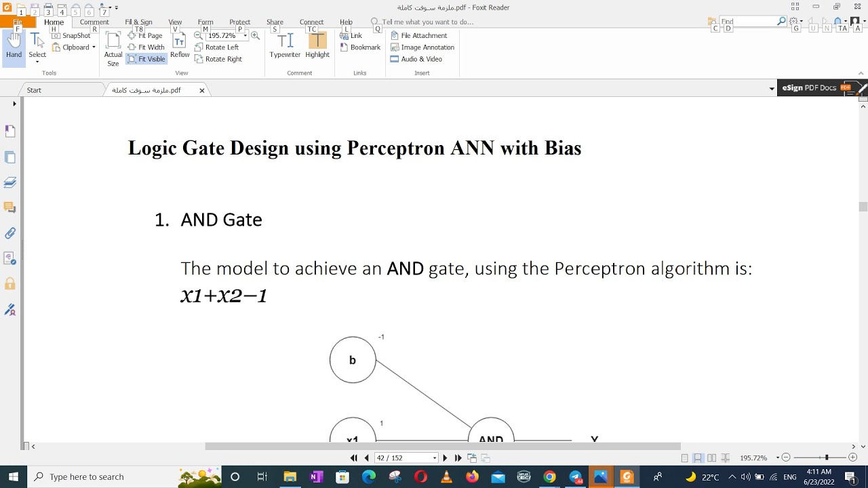Click the Tell me what you want box
The height and width of the screenshot is (488, 868).
[x=427, y=22]
